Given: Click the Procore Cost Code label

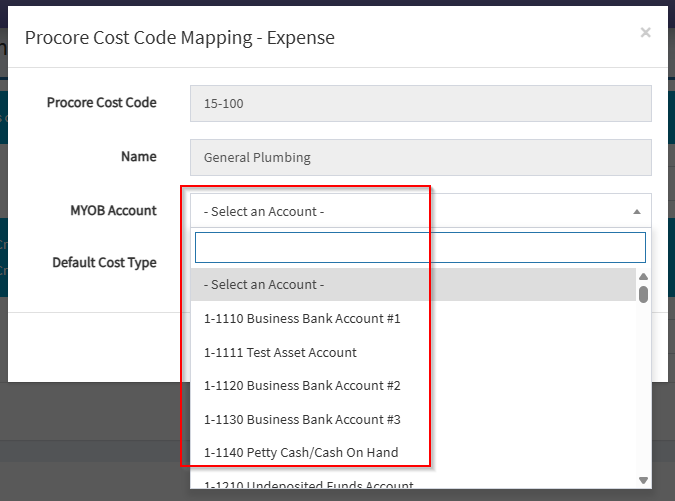Looking at the screenshot, I should pyautogui.click(x=102, y=102).
